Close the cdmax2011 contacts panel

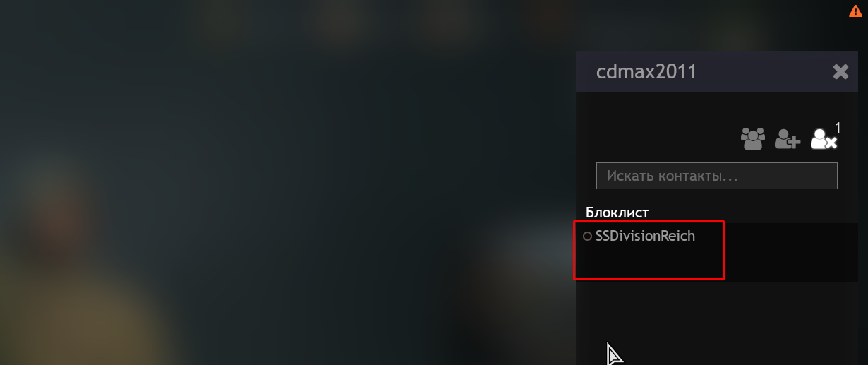pyautogui.click(x=840, y=71)
